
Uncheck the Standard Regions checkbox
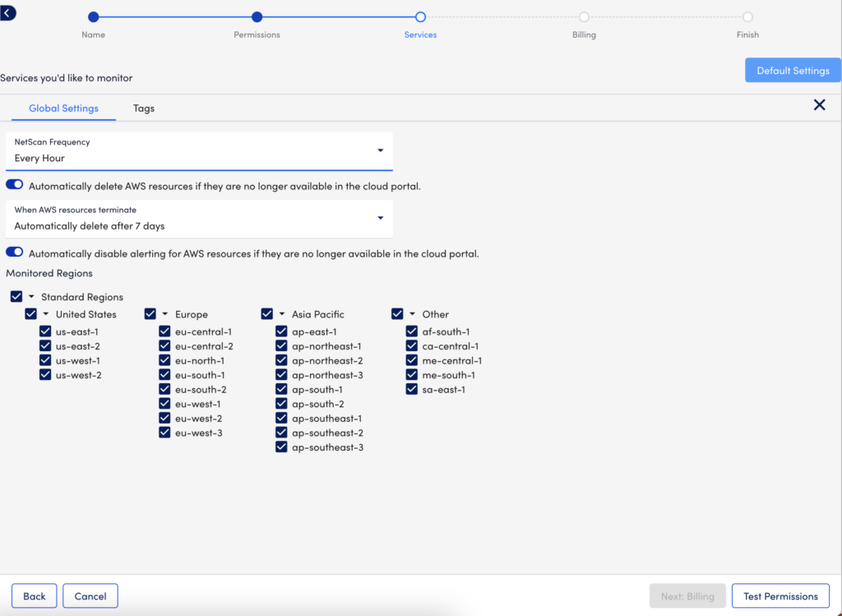click(x=16, y=296)
